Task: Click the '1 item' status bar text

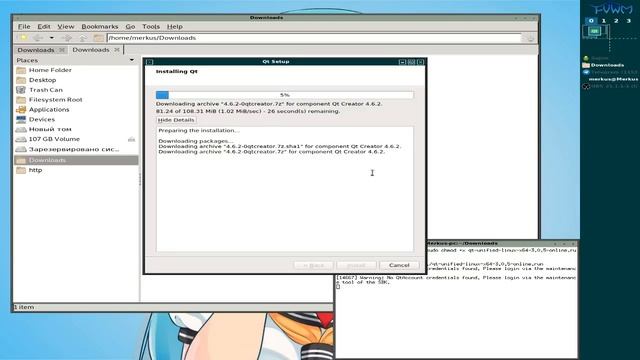Action: 24,307
